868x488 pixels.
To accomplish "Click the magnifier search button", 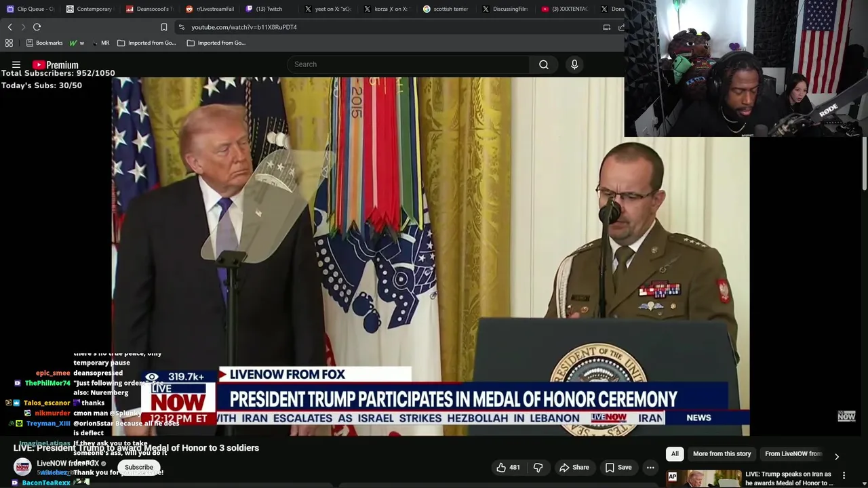I will (x=544, y=64).
